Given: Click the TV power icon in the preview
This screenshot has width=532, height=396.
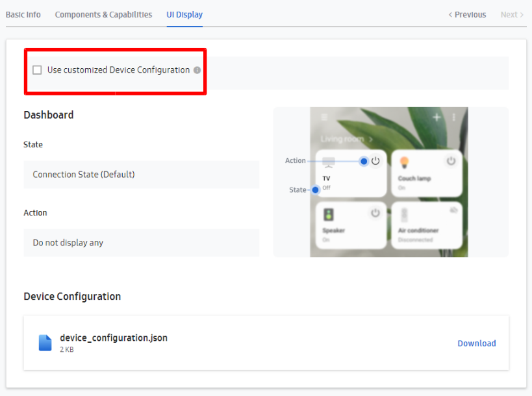Looking at the screenshot, I should coord(375,160).
